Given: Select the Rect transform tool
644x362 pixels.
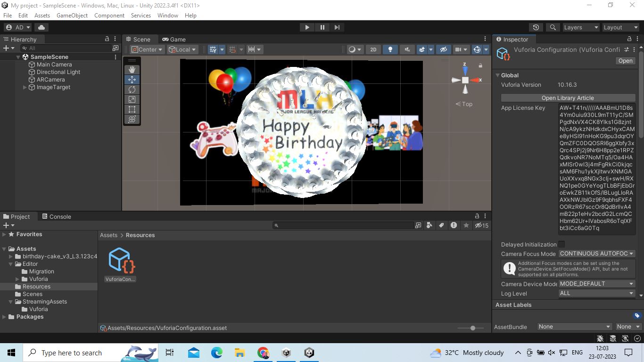Looking at the screenshot, I should 132,109.
